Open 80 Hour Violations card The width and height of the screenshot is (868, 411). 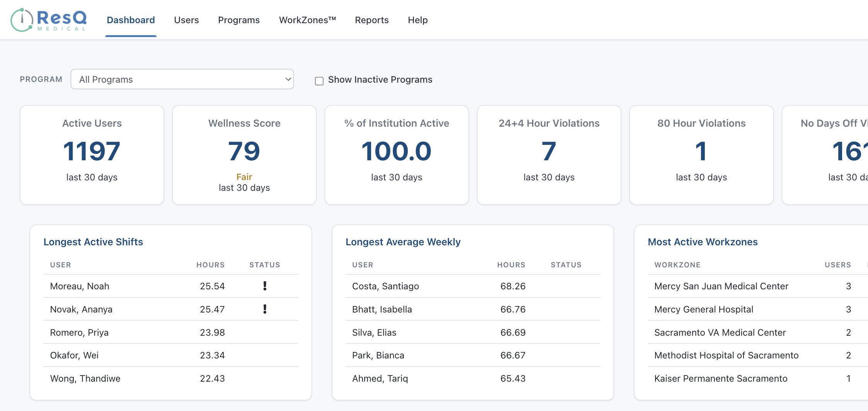point(701,155)
